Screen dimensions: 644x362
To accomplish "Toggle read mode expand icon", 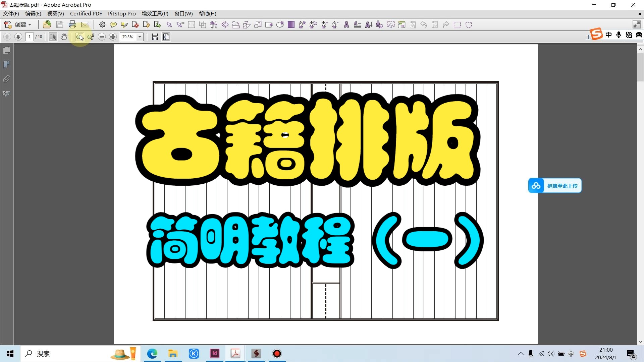I will click(636, 24).
